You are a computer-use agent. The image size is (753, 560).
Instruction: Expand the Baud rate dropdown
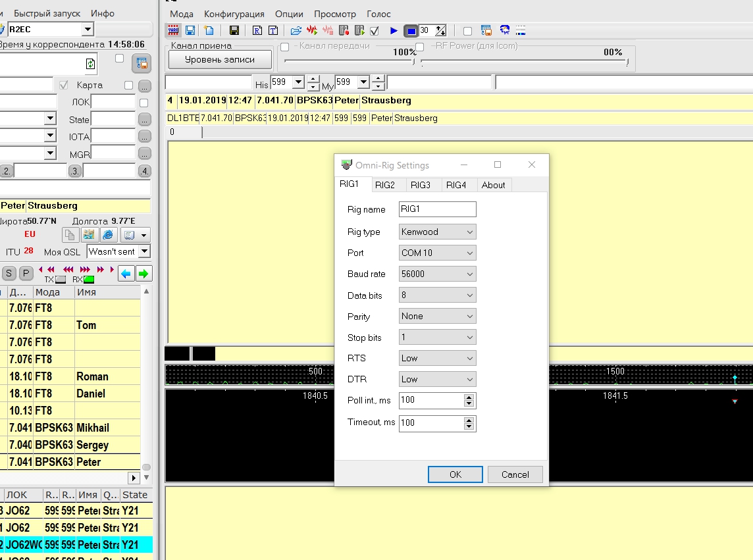pos(437,274)
